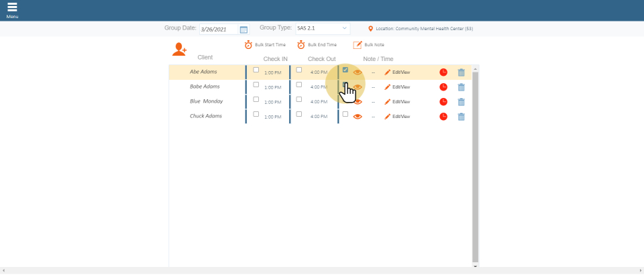
Task: Enable Check Out checkbox for Babe Adams
Action: coord(299,85)
